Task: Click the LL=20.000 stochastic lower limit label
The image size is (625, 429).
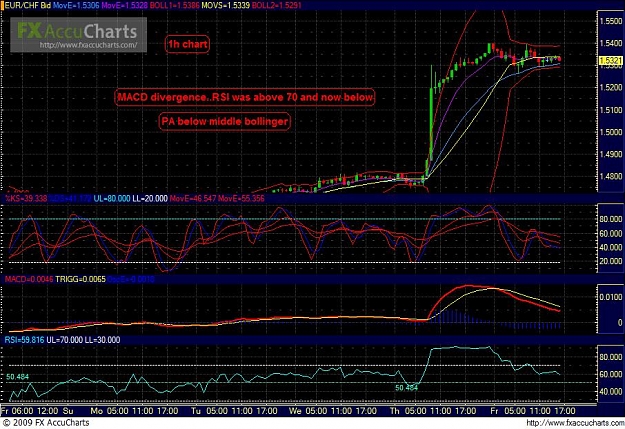Action: (150, 198)
